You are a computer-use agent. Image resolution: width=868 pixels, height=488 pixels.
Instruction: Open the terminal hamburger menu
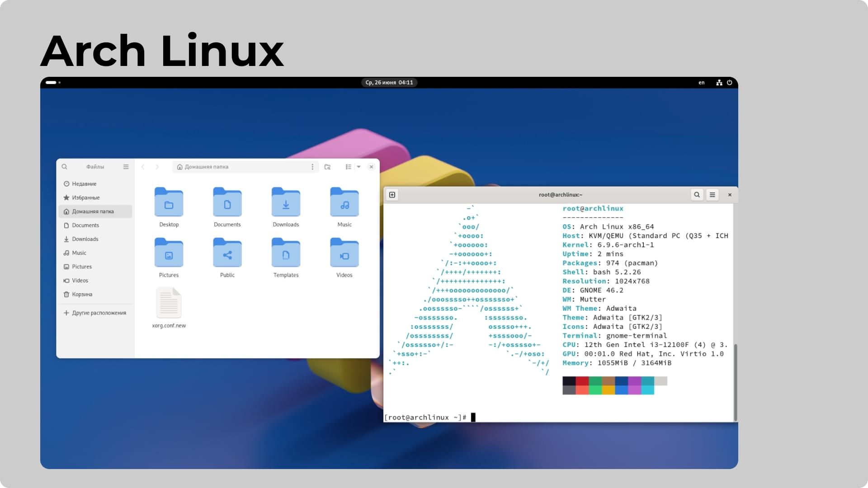[x=712, y=195]
